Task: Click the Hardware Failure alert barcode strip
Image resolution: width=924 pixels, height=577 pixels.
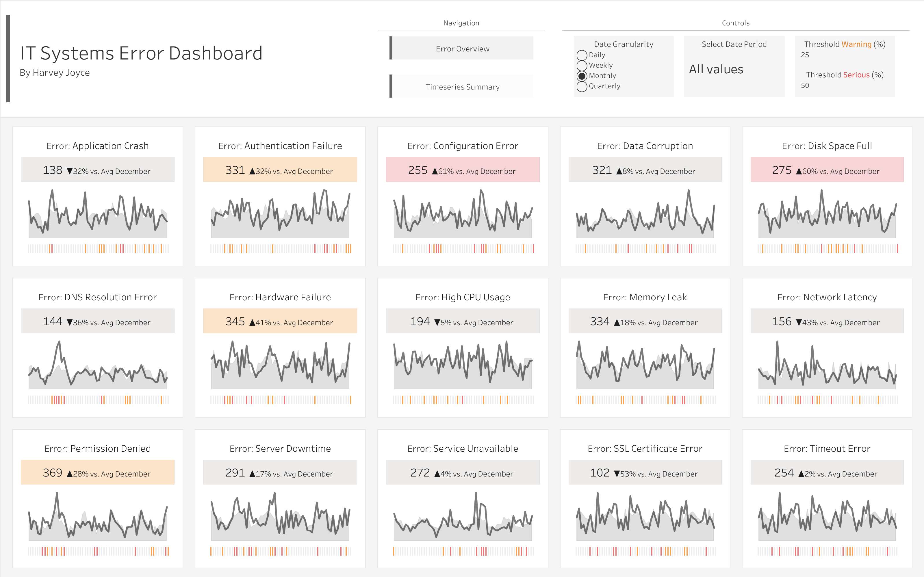Action: (x=280, y=400)
